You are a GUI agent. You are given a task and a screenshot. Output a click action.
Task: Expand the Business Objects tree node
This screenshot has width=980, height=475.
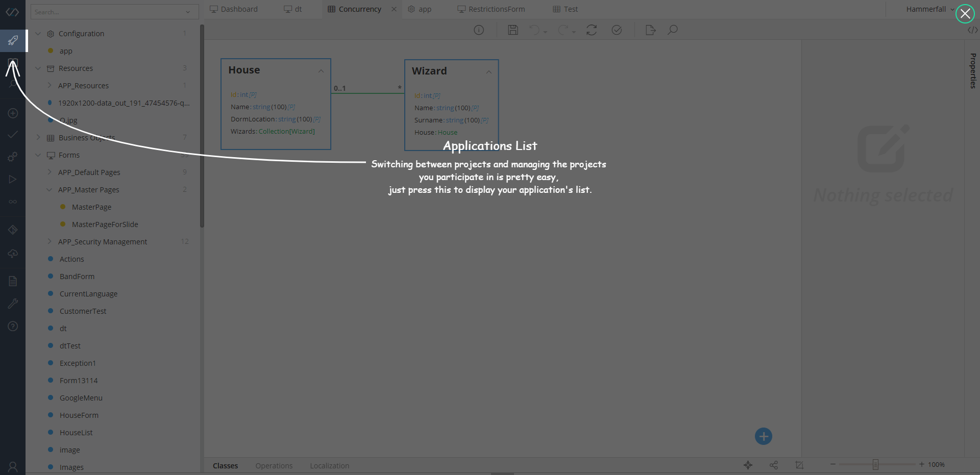[x=38, y=137]
